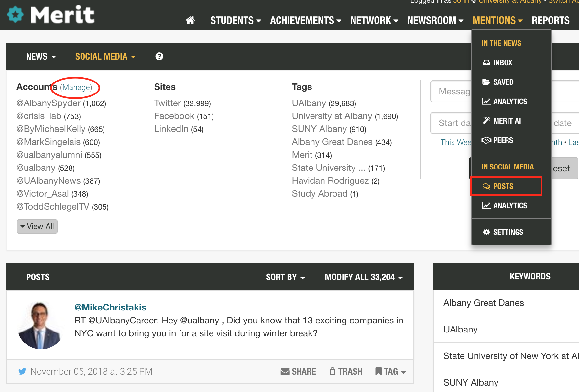Viewport: 579px width, 392px height.
Task: Filter by Albany Great Danes tag
Action: (332, 142)
